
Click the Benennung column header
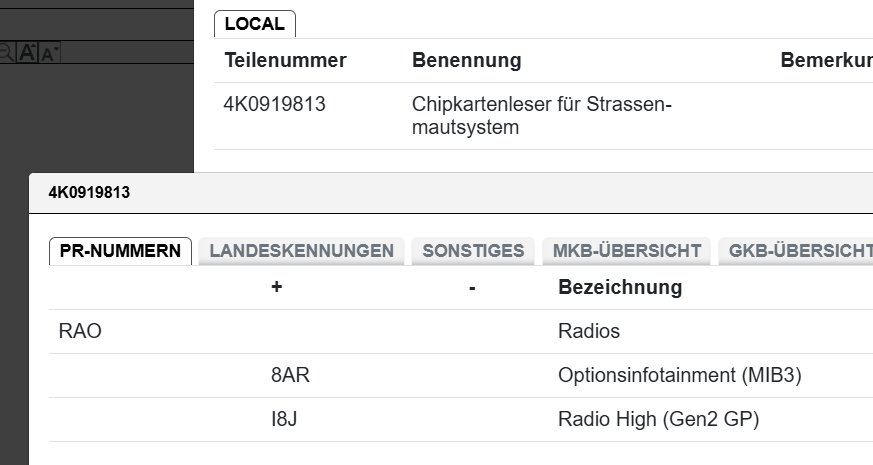[466, 60]
